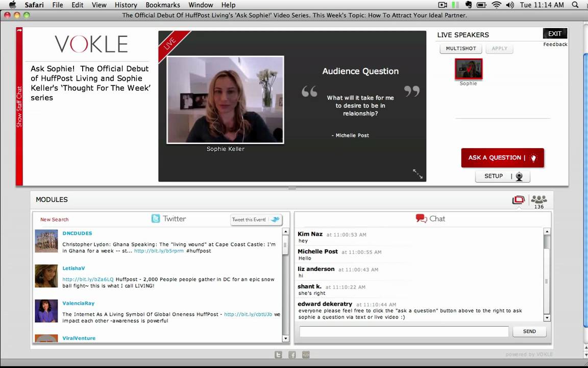Click the Tweet this Event button
588x368 pixels.
coord(257,220)
